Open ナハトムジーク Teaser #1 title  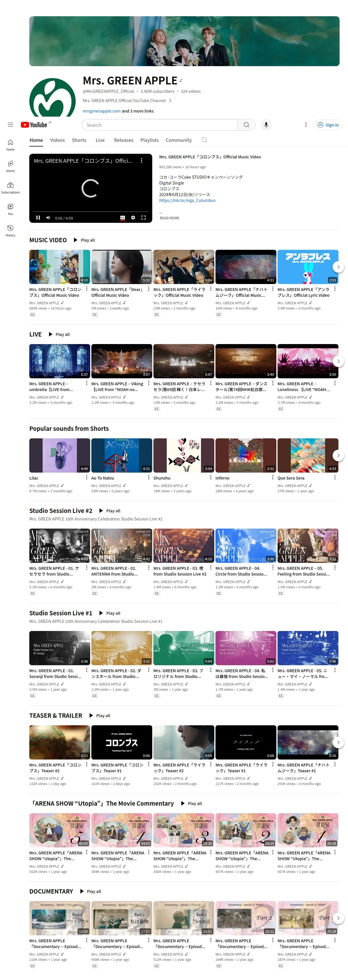coord(304,768)
